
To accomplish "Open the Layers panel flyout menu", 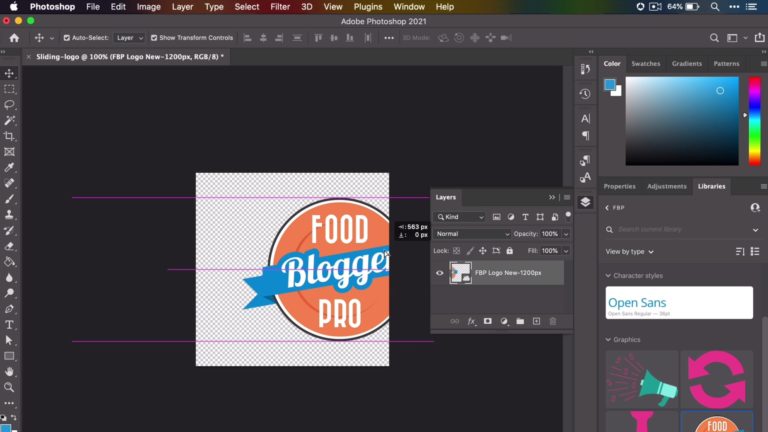I will [567, 197].
